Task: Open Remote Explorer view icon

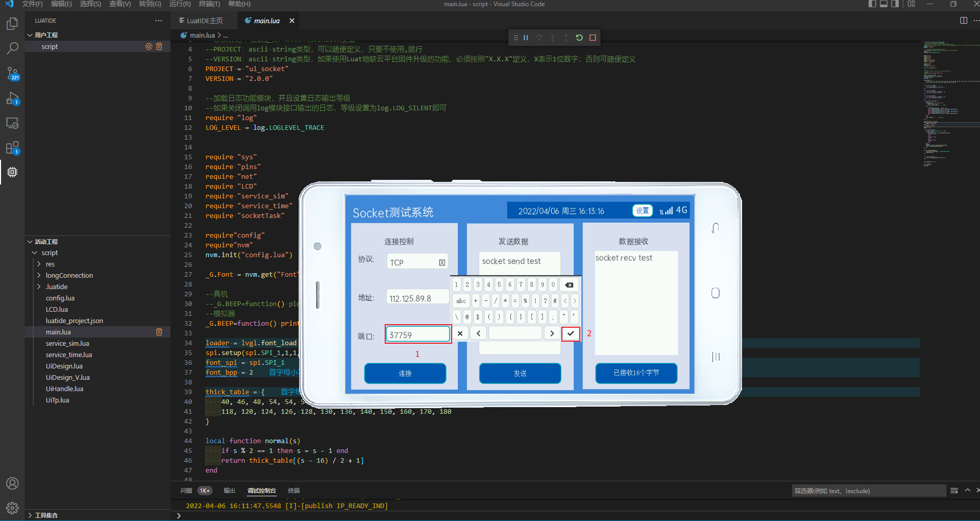Action: (12, 123)
